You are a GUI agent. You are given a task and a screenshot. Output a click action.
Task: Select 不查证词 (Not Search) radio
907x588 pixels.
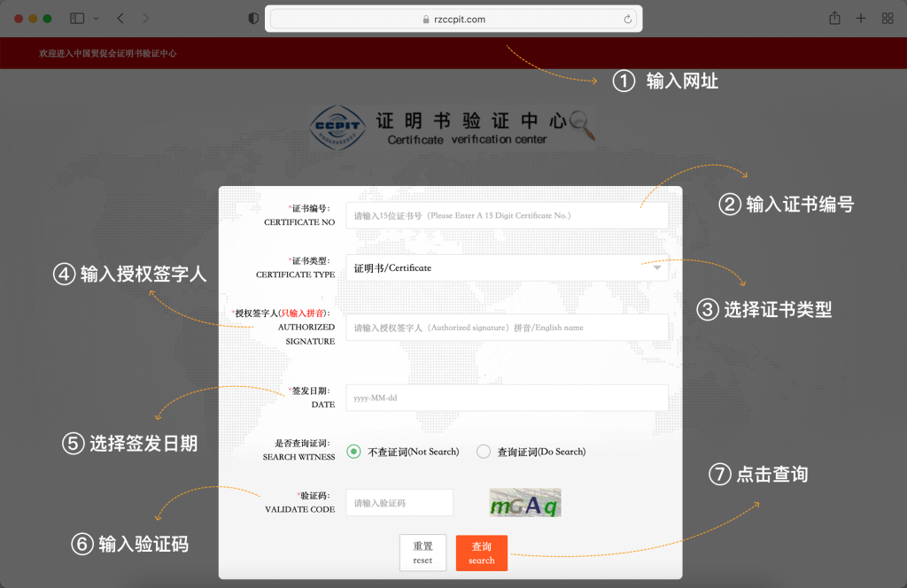point(353,452)
